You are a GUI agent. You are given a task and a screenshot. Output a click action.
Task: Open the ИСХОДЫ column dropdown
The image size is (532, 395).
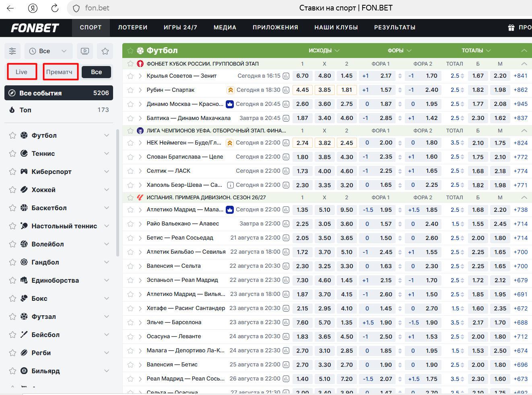(324, 51)
